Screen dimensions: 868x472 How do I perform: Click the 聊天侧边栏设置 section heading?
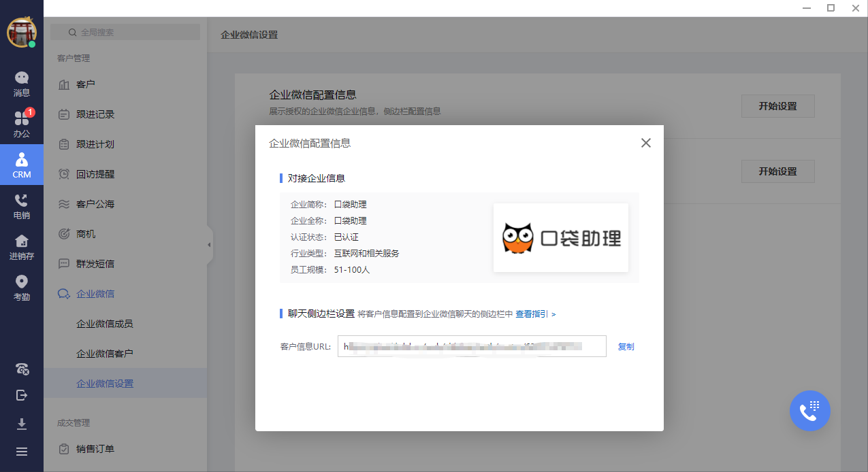(321, 314)
